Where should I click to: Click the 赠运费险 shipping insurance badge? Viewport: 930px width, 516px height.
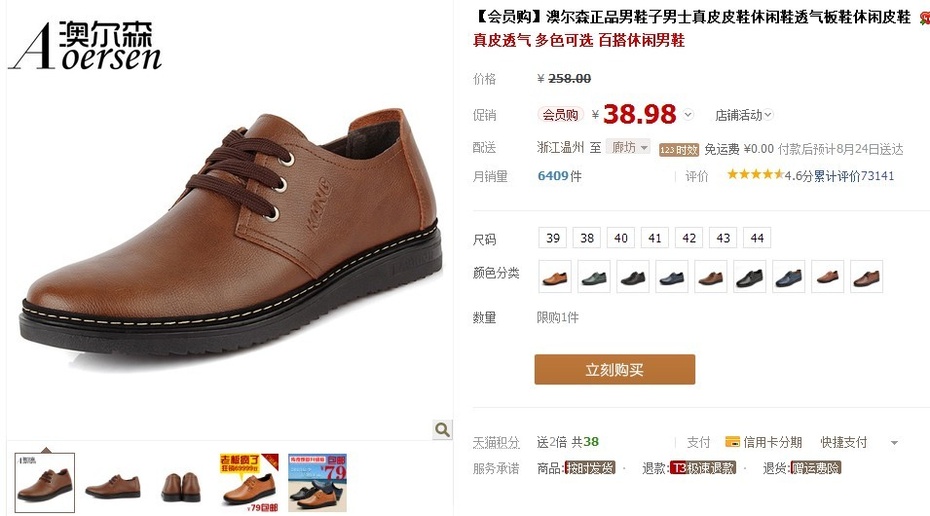click(816, 468)
